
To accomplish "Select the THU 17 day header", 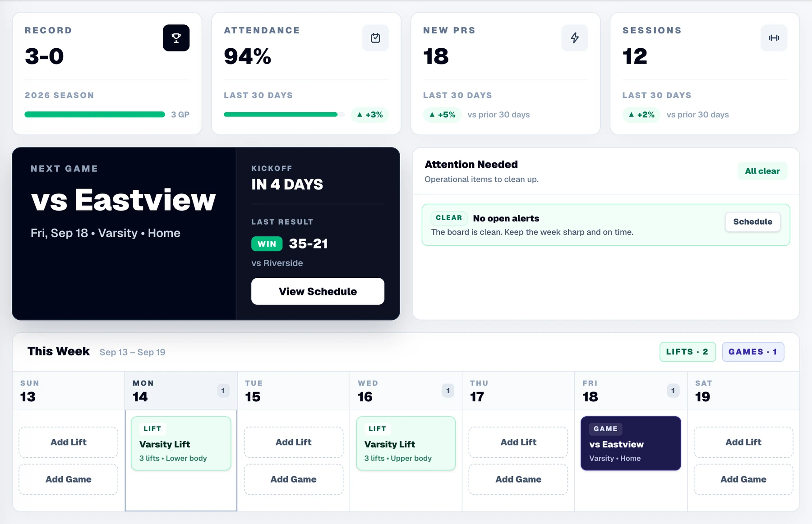I will tap(518, 391).
